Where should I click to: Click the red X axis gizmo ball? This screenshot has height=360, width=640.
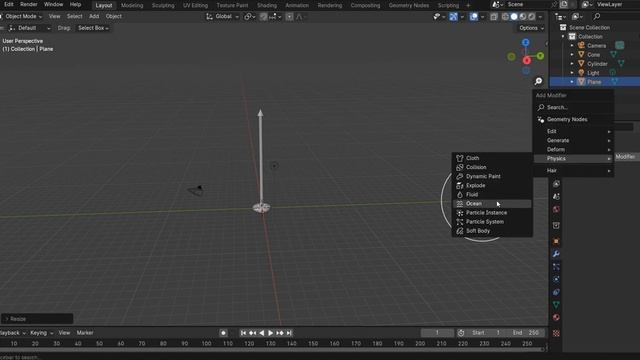[x=527, y=60]
